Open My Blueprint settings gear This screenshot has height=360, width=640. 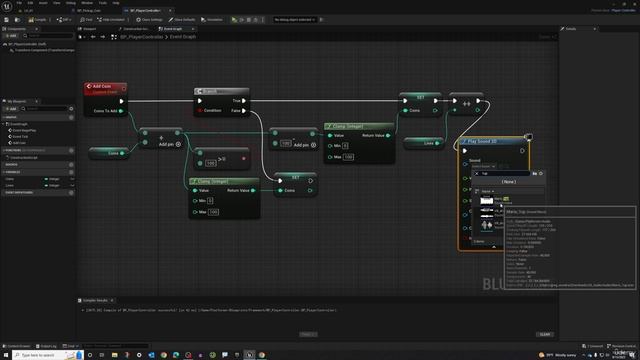tap(71, 109)
